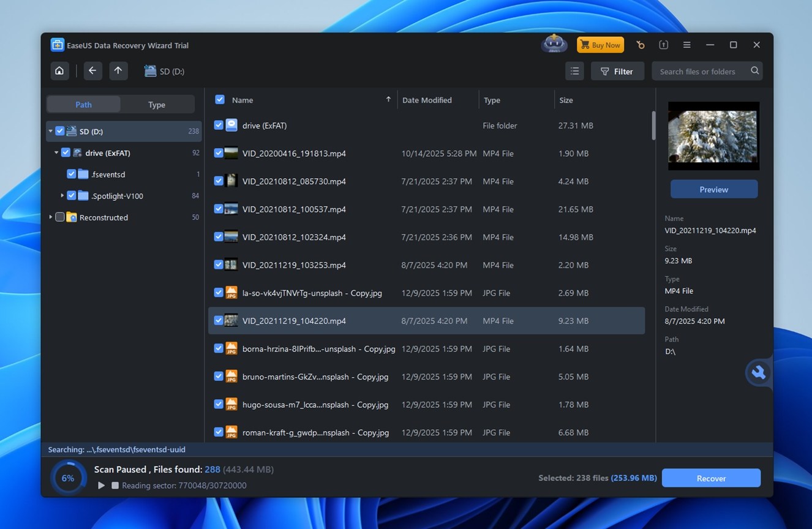812x529 pixels.
Task: Expand the Reconstructed folder node
Action: pyautogui.click(x=50, y=217)
